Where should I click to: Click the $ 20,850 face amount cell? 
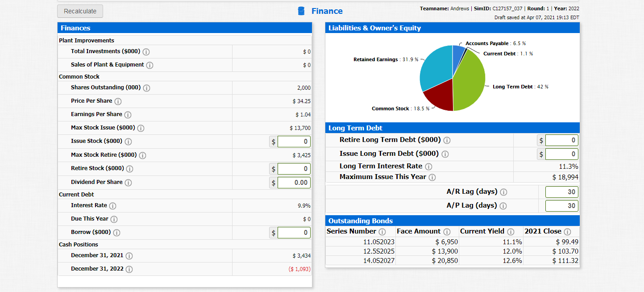tap(427, 261)
